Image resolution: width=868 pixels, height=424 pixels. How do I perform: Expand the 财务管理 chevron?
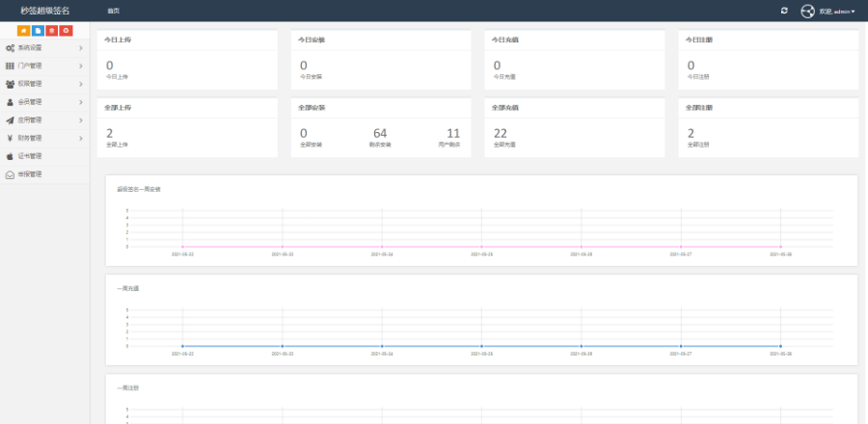click(x=81, y=138)
